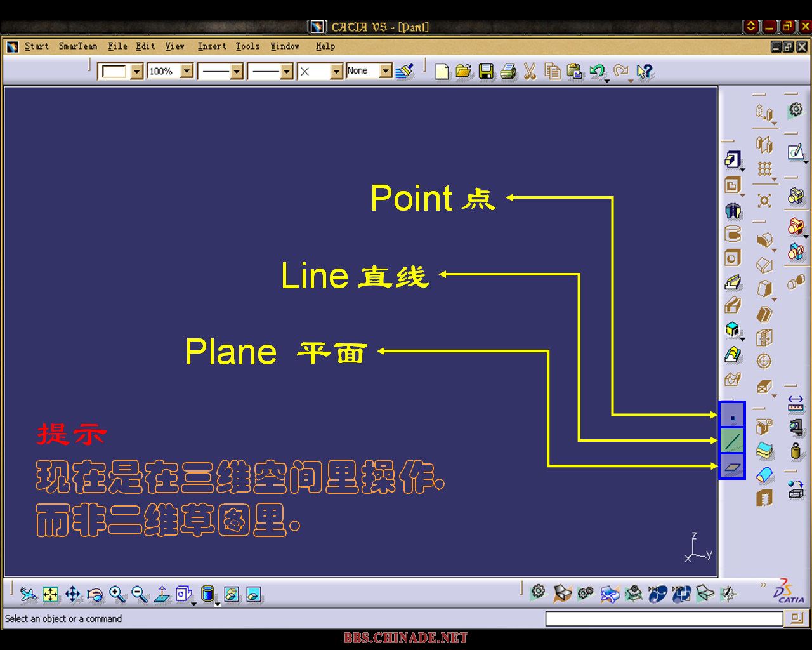Click the Measure Between ruler icon
Image resolution: width=812 pixels, height=650 pixels.
click(796, 403)
